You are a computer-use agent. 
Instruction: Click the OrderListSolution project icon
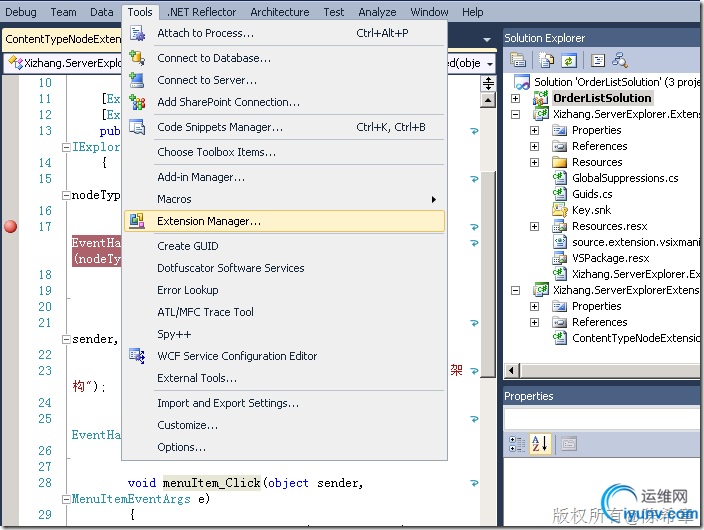(x=541, y=98)
